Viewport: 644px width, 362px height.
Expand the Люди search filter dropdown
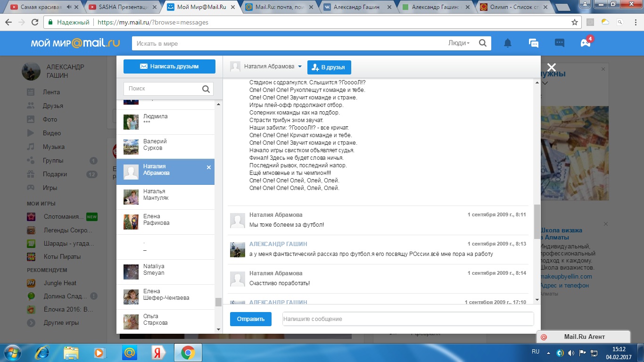point(459,43)
